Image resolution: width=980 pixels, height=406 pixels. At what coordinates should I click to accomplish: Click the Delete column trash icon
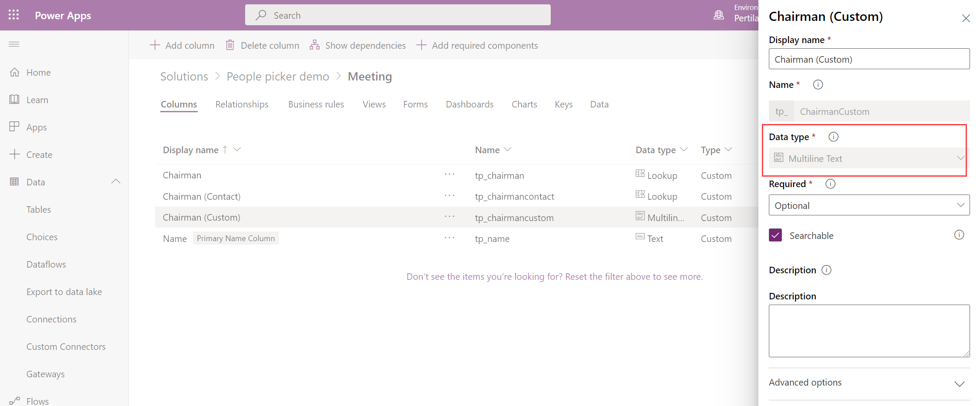[x=230, y=45]
